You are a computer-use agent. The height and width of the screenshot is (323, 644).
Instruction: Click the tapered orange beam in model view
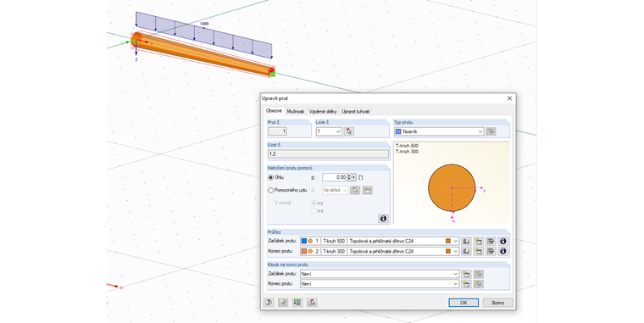point(203,55)
